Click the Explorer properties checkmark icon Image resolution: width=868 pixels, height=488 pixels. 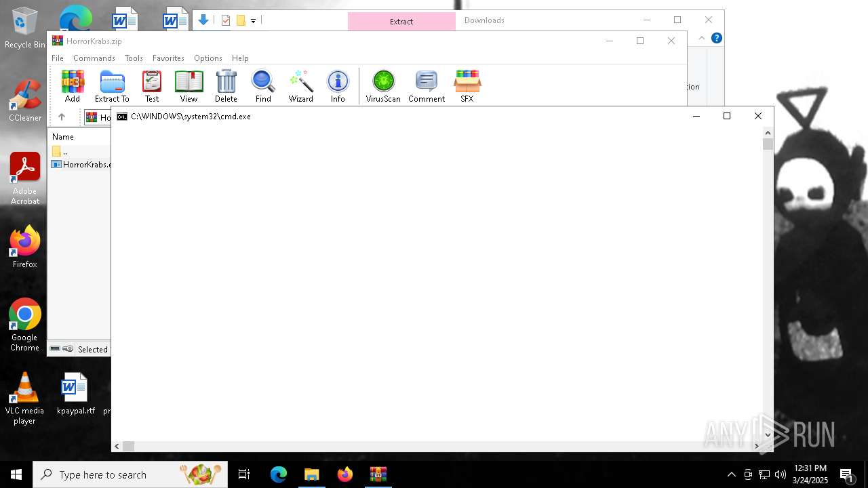click(226, 20)
